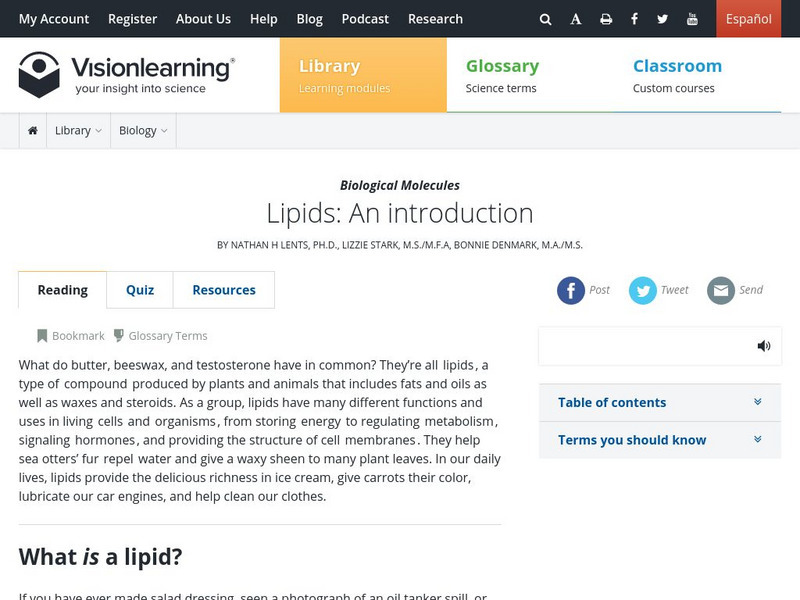Open the Resources tab
Screen dimensions: 800x600
224,290
